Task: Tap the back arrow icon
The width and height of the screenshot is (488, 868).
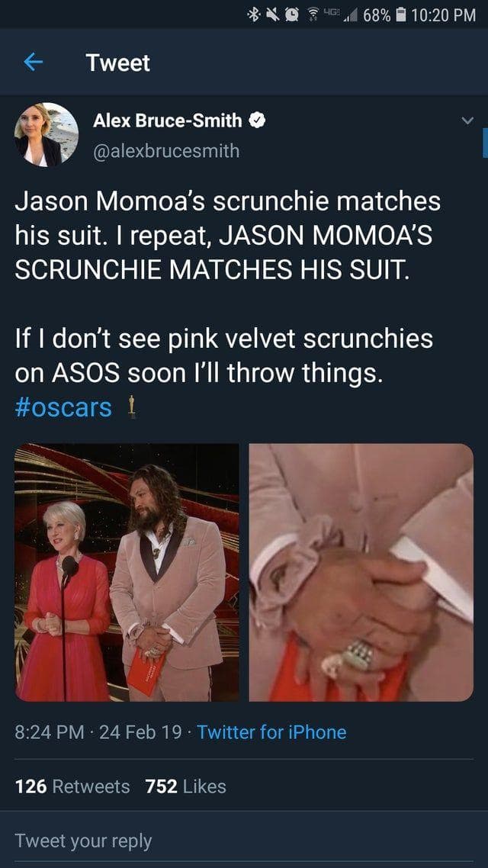Action: click(x=34, y=63)
